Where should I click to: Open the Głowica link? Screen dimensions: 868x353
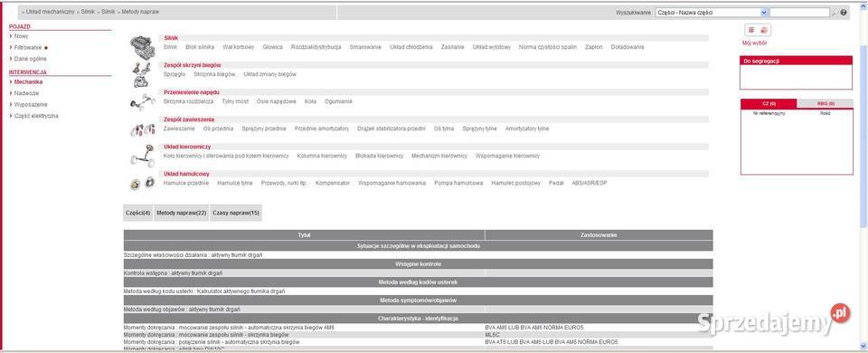pos(272,47)
